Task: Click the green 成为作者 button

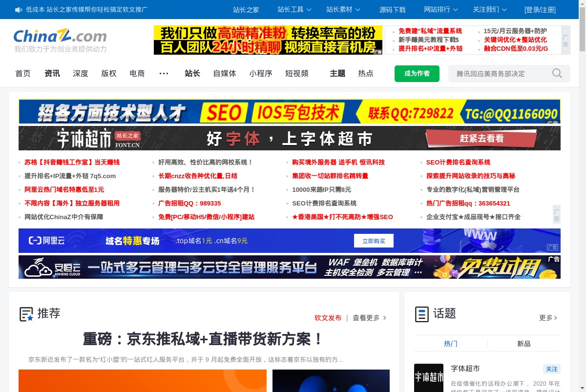Action: tap(417, 74)
